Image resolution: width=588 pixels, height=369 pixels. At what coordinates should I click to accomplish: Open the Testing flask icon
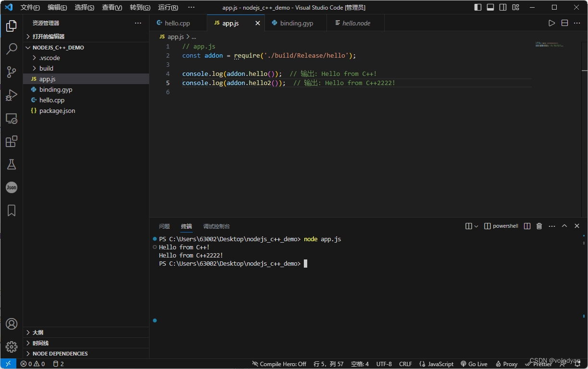tap(12, 164)
